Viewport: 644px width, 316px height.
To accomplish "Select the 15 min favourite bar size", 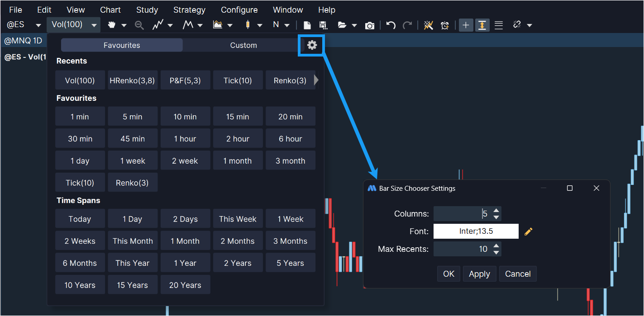I will click(238, 117).
